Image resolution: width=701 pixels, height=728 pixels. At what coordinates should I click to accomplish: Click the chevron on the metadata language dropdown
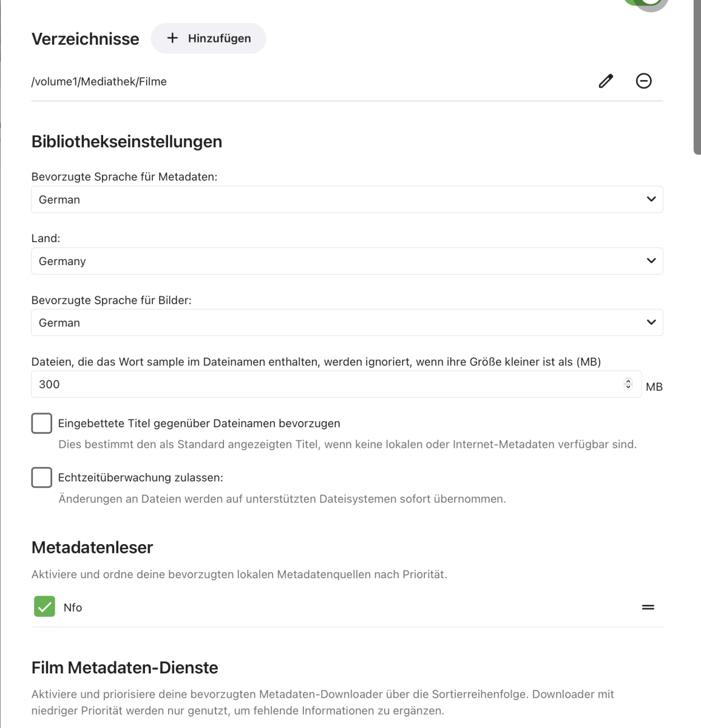tap(651, 199)
